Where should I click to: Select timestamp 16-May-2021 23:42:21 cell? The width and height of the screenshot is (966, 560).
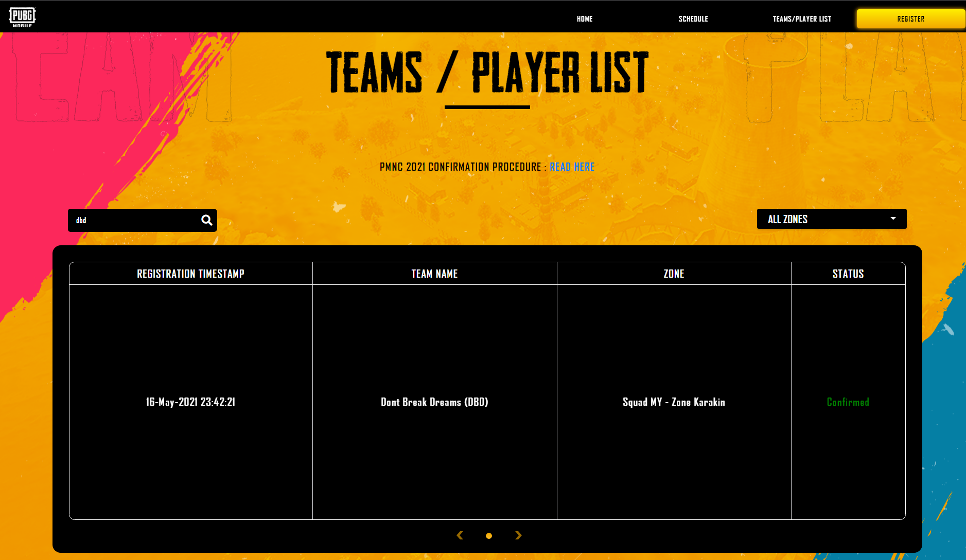pyautogui.click(x=191, y=402)
